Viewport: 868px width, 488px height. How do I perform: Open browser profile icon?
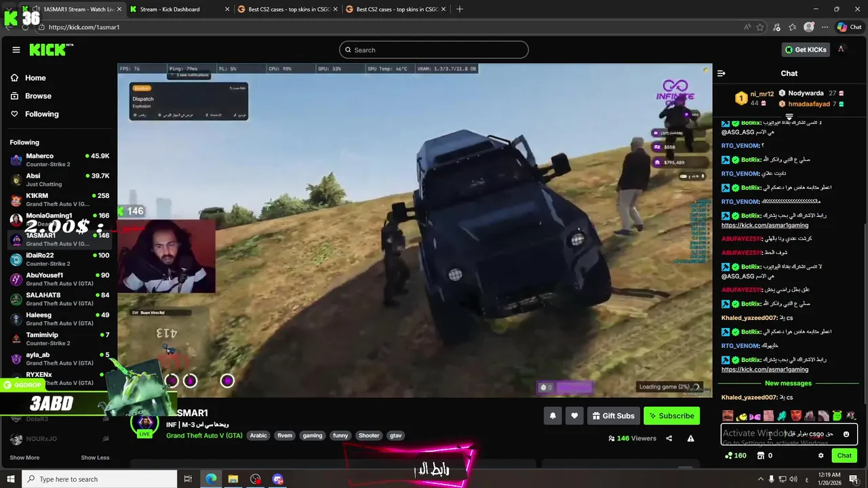coord(808,27)
